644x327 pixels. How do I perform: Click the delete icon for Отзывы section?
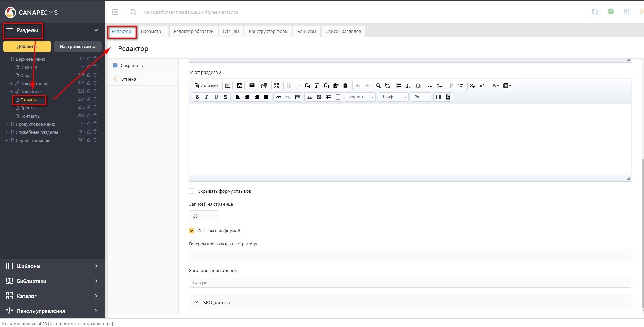[x=95, y=99]
